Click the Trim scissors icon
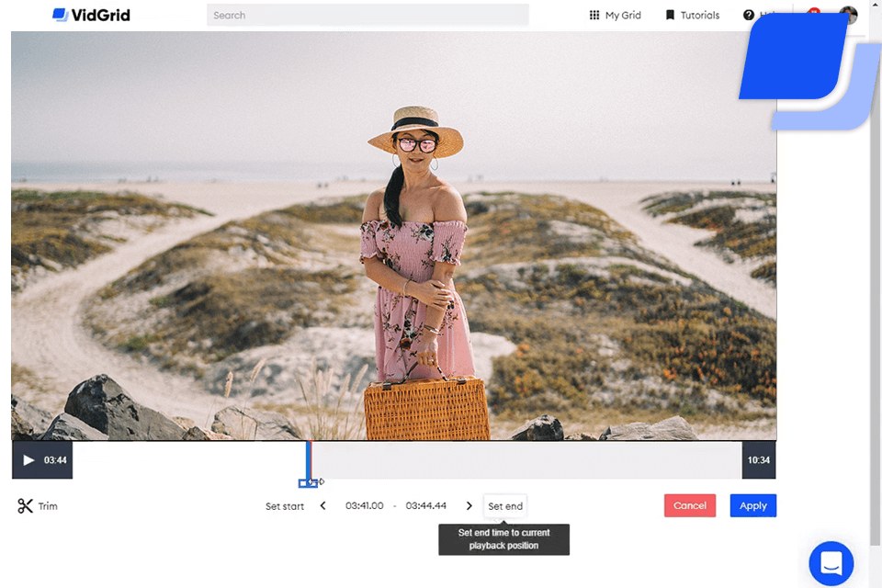The image size is (882, 588). click(25, 506)
